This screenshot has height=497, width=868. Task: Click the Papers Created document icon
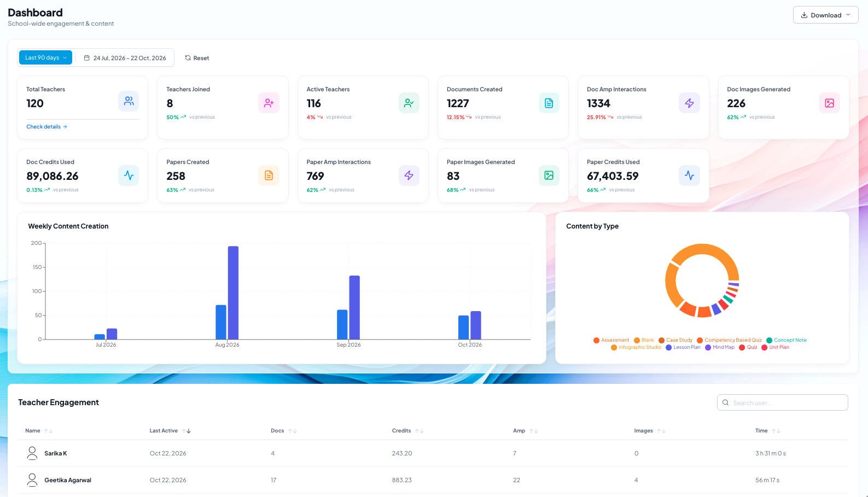click(x=269, y=176)
